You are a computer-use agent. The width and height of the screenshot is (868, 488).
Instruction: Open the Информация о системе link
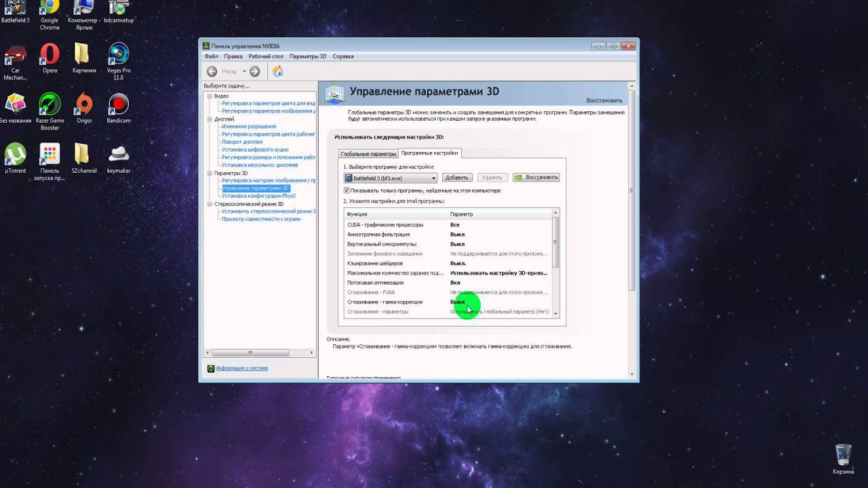[x=242, y=368]
